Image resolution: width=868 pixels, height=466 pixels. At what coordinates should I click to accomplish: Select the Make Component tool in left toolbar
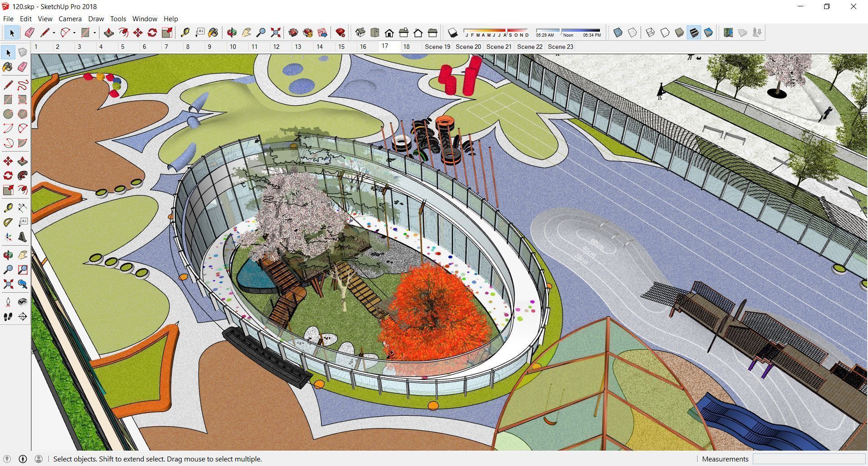click(x=23, y=52)
